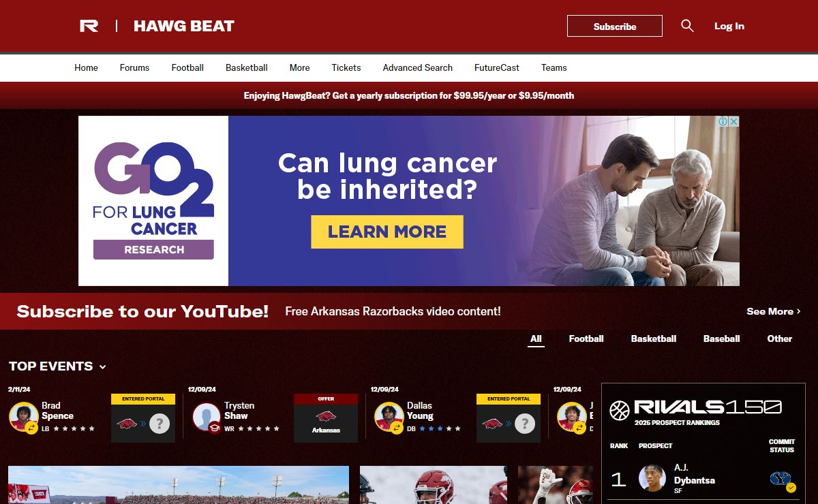Click Brad Spence's five-star rating
The image size is (818, 504).
tap(74, 428)
